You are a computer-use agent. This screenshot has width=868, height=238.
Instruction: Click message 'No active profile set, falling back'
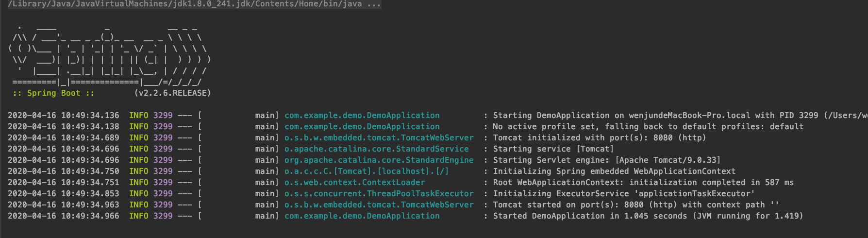pyautogui.click(x=578, y=126)
